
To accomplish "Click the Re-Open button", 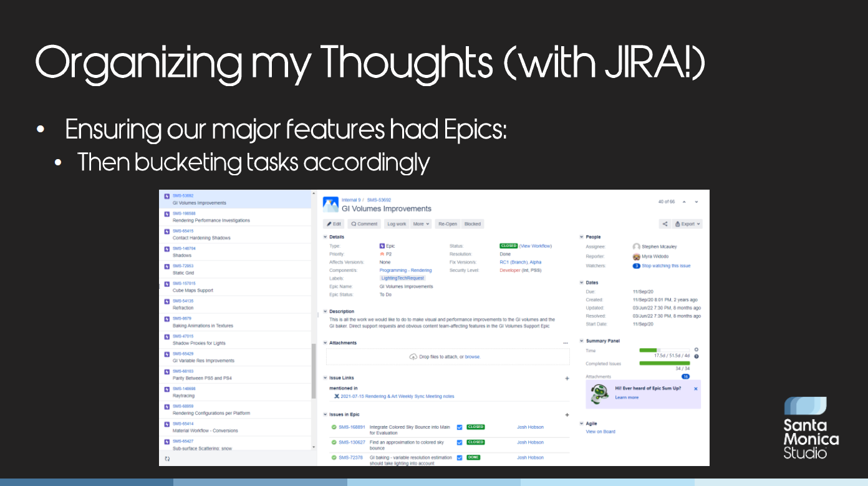I will coord(448,224).
